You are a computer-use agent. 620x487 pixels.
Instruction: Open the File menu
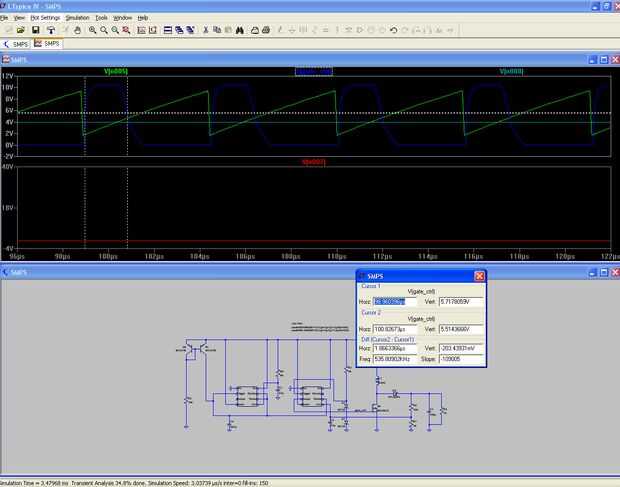[x=5, y=18]
